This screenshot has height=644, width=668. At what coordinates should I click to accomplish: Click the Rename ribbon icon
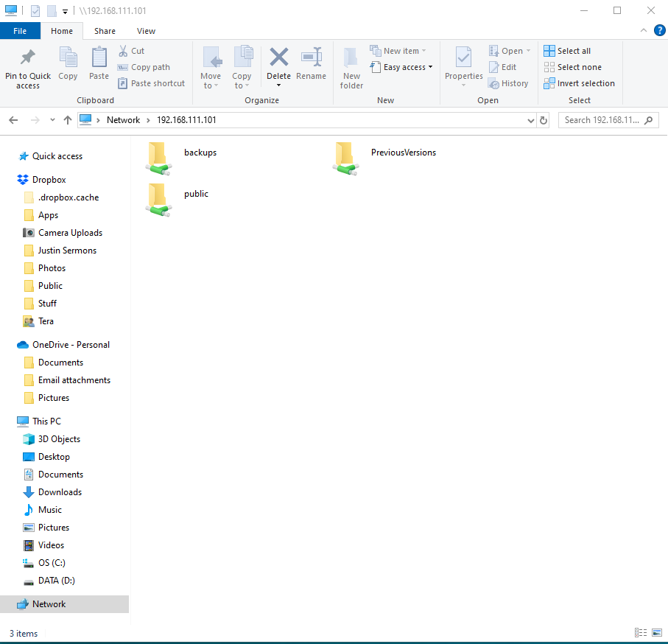tap(311, 57)
